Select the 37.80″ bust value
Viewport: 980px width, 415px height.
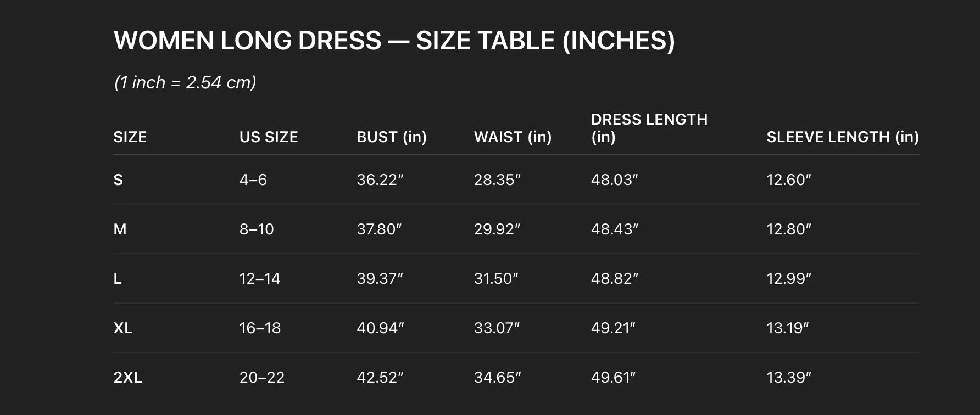point(379,229)
